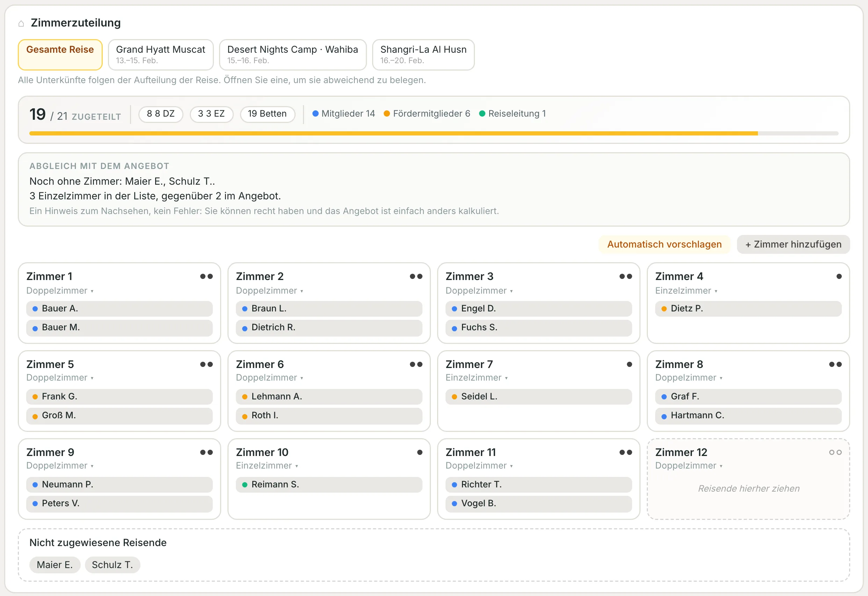Click the 8 8 DZ pill
This screenshot has height=596, width=868.
click(x=161, y=114)
